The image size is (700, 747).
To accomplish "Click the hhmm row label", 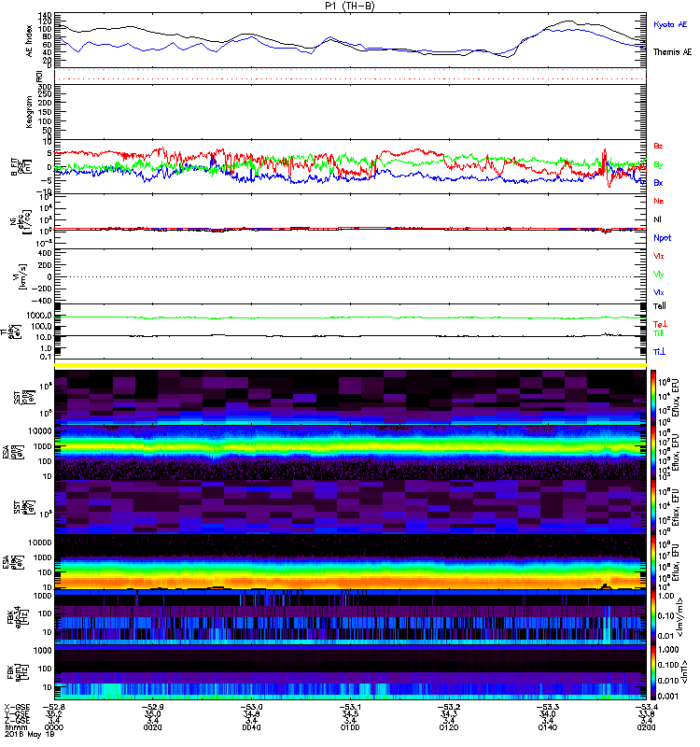I will click(x=14, y=727).
